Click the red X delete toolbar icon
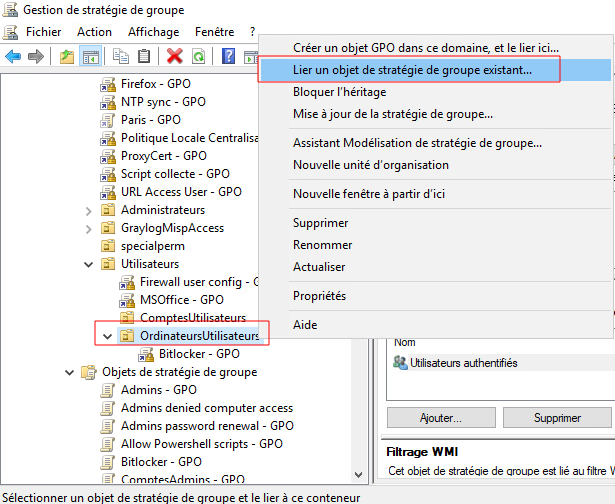The height and width of the screenshot is (504, 615). click(x=175, y=56)
